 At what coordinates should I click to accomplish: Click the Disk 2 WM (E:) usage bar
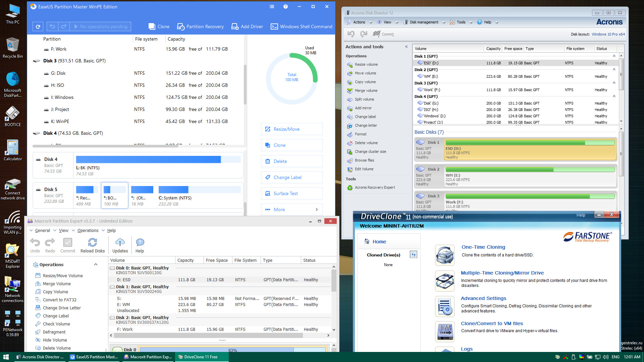530,170
